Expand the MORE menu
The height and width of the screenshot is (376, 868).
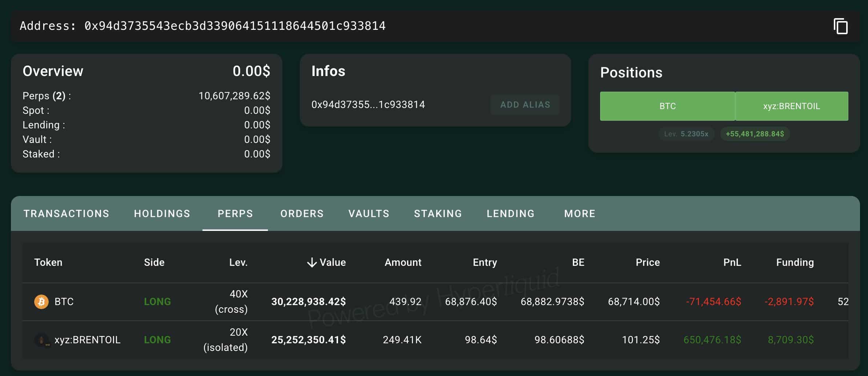(579, 213)
